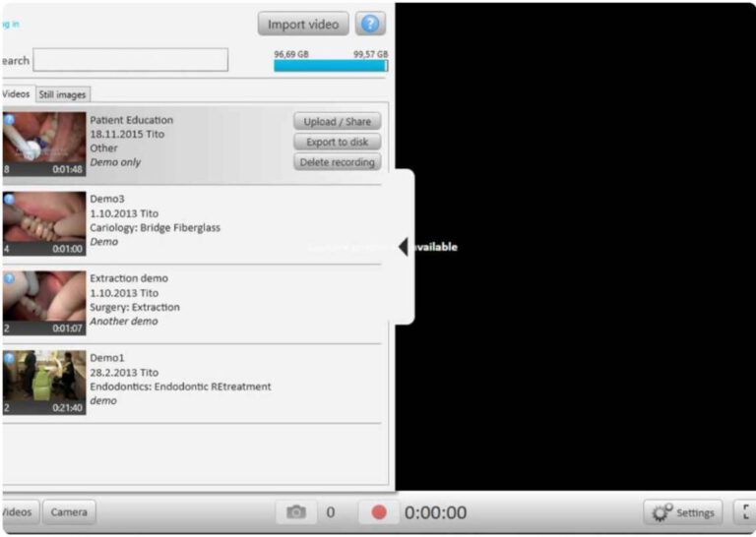Collapse the panel using the black arrow
Screen dimensions: 756x537
(x=403, y=247)
